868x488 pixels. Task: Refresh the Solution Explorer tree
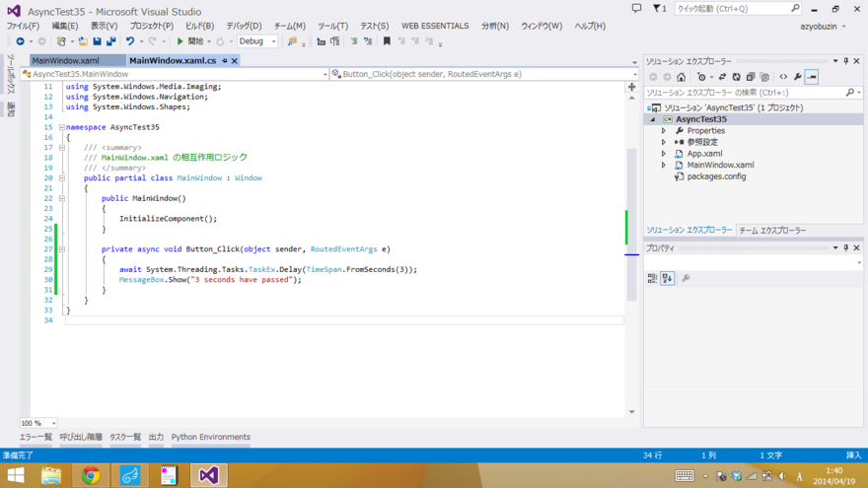tap(736, 77)
